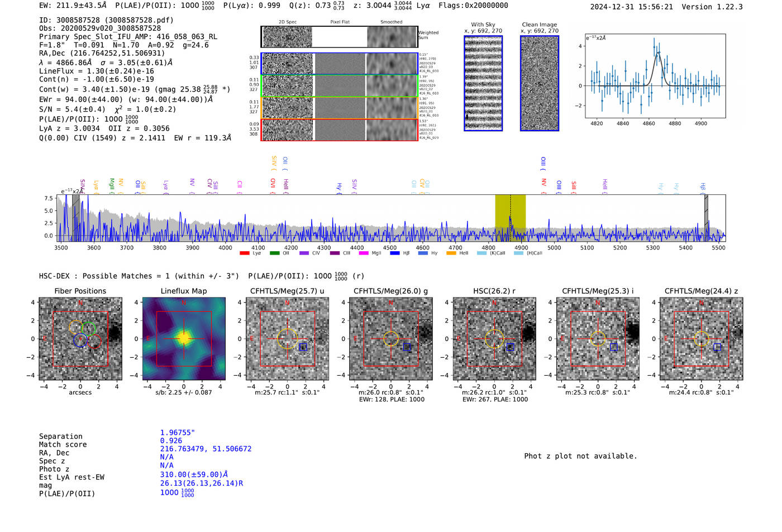The image size is (782, 532).
Task: Click the CIII dark purple legend swatch
Action: pos(335,253)
